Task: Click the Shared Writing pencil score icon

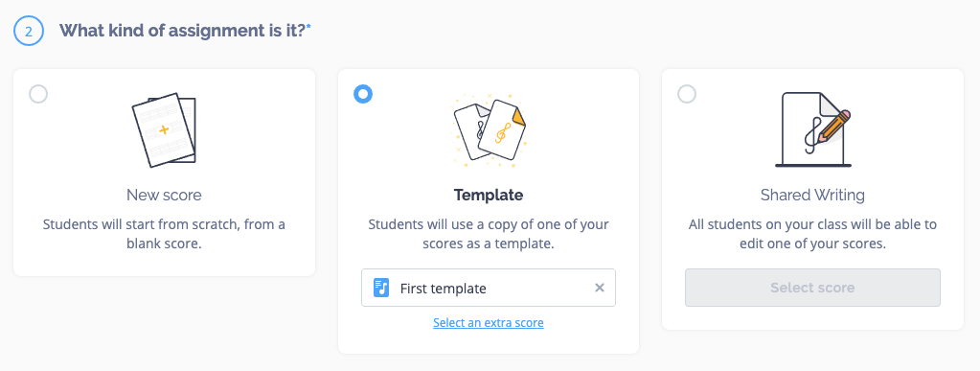Action: (x=813, y=129)
